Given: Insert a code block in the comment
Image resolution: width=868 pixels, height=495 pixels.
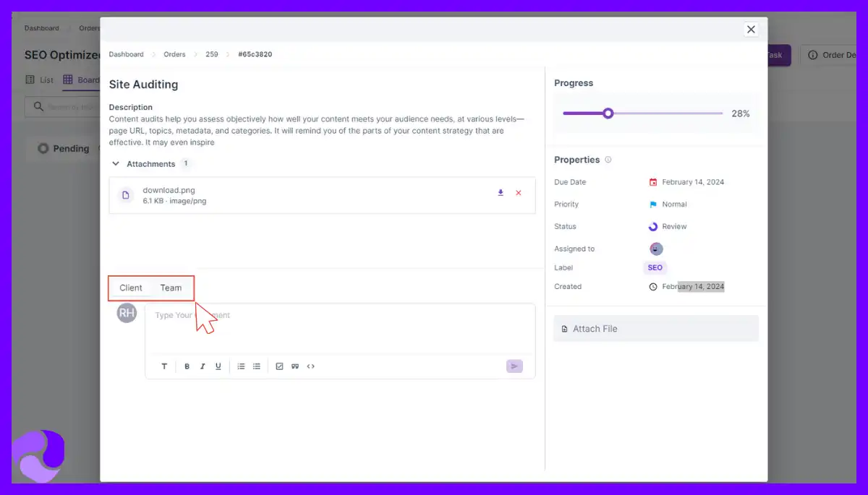Looking at the screenshot, I should coord(311,366).
